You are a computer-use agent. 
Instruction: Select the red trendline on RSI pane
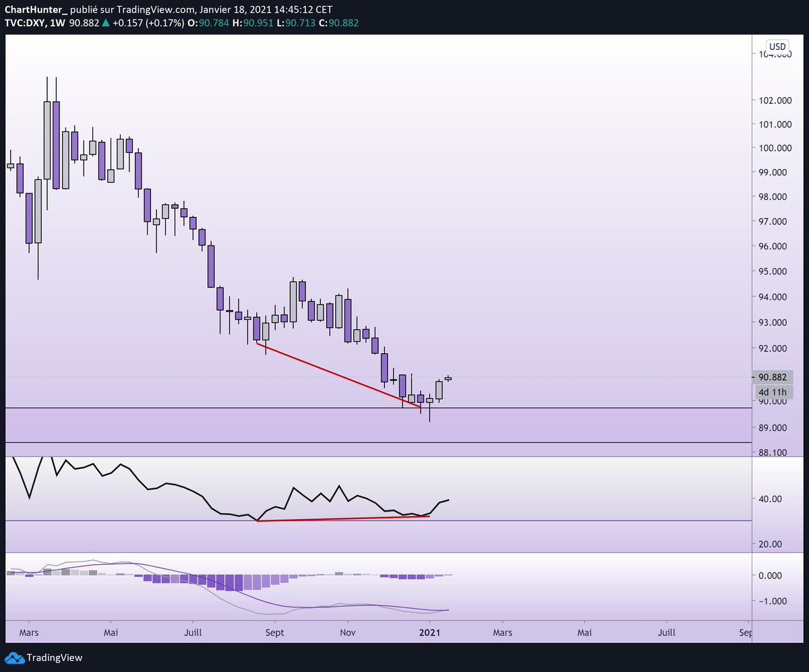[344, 518]
